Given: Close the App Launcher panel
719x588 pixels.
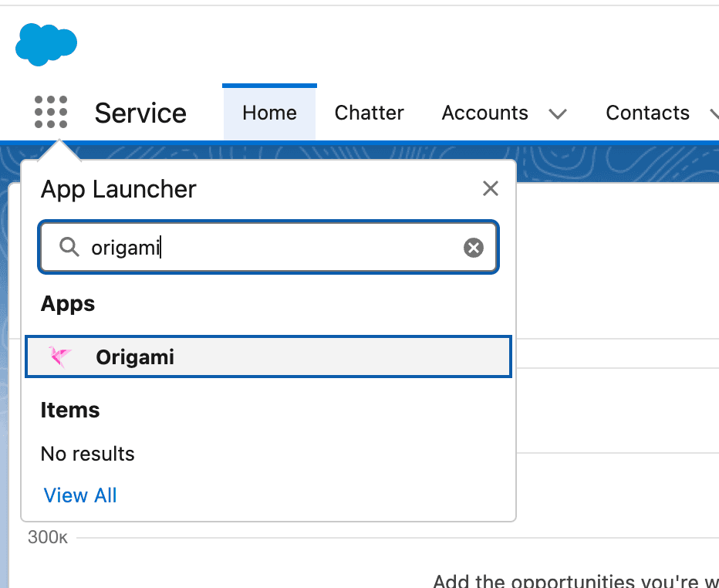Looking at the screenshot, I should click(490, 188).
